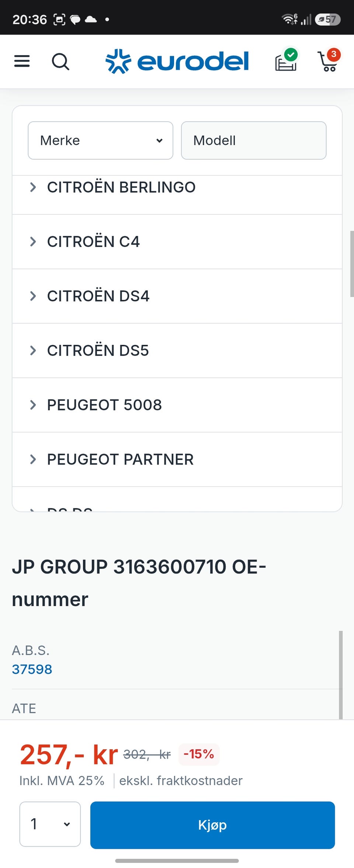Open the quantity selector showing 1
Viewport: 354px width, 868px height.
(x=50, y=824)
